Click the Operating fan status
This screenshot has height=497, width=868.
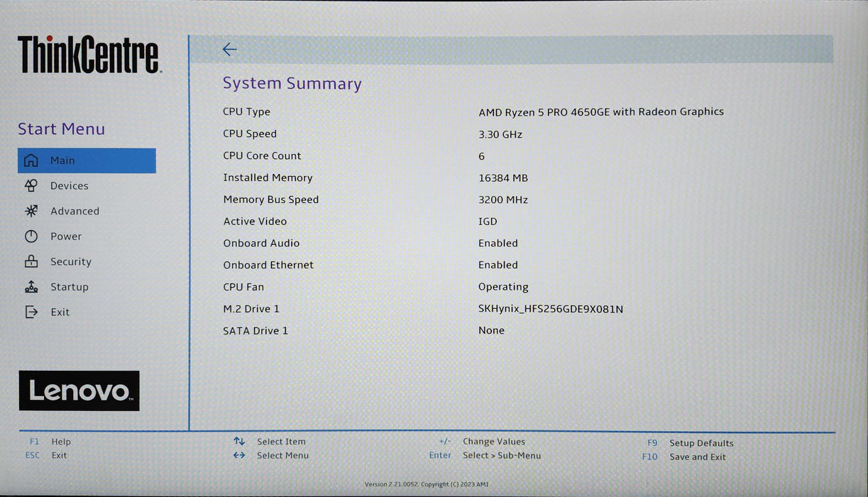(503, 287)
